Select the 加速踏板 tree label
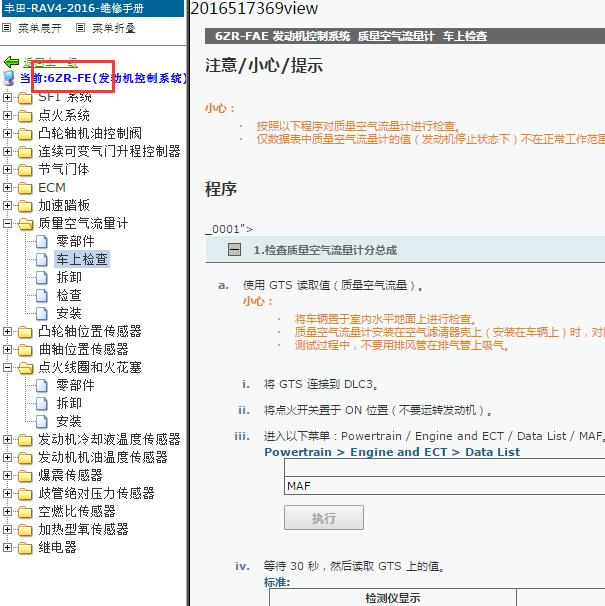The height and width of the screenshot is (606, 605). click(x=64, y=205)
